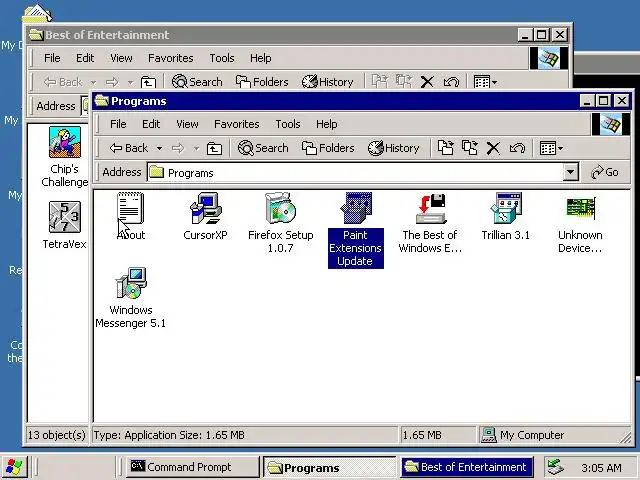Click Search in Programs toolbar
The image size is (640, 480).
click(263, 148)
